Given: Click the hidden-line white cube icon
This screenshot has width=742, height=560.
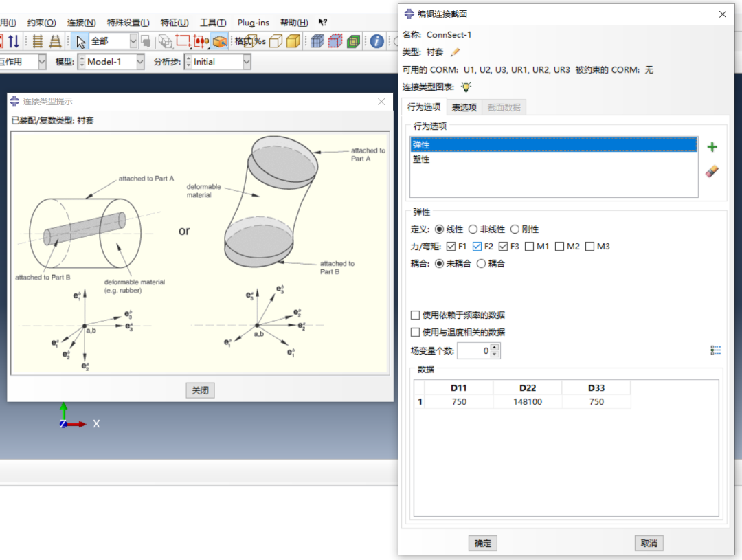Looking at the screenshot, I should (x=276, y=42).
